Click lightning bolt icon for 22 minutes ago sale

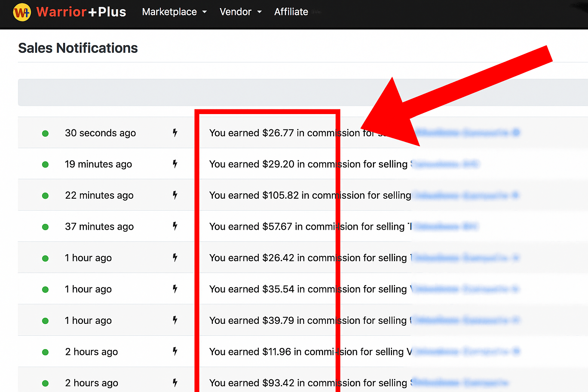tap(175, 195)
